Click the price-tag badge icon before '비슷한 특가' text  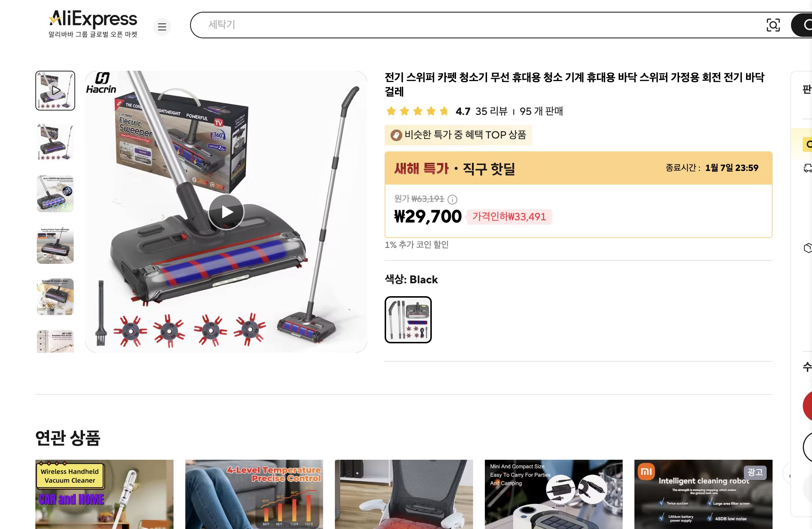pos(395,135)
